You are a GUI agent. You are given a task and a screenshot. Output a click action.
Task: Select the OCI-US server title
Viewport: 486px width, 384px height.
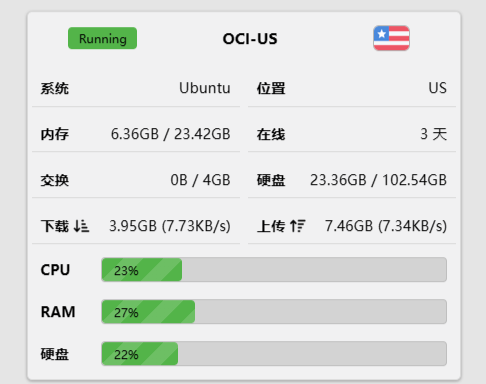click(x=250, y=39)
